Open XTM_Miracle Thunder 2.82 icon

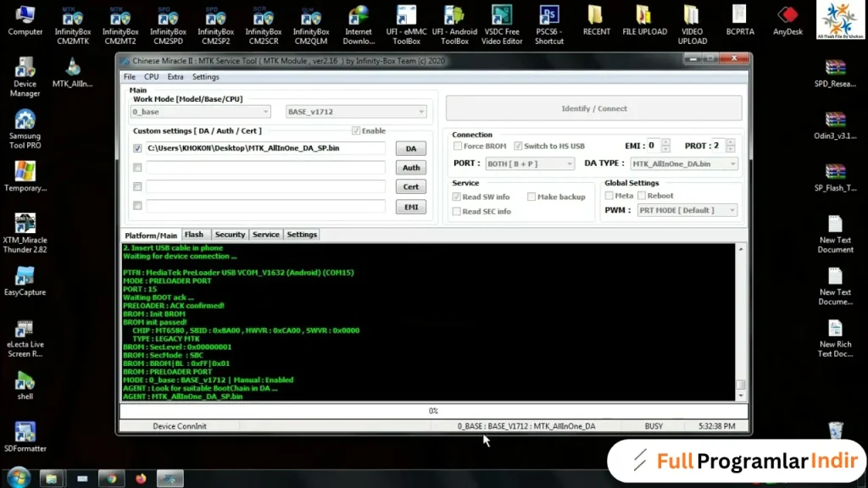[x=25, y=234]
